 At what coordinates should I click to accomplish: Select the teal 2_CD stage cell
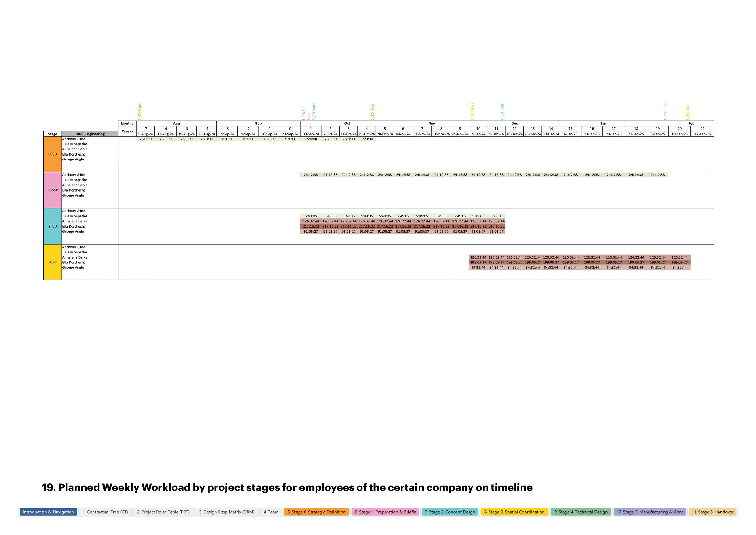click(52, 226)
